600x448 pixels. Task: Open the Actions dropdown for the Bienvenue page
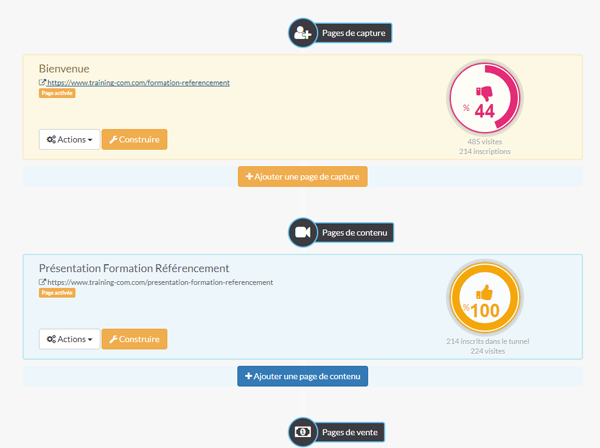click(x=69, y=140)
